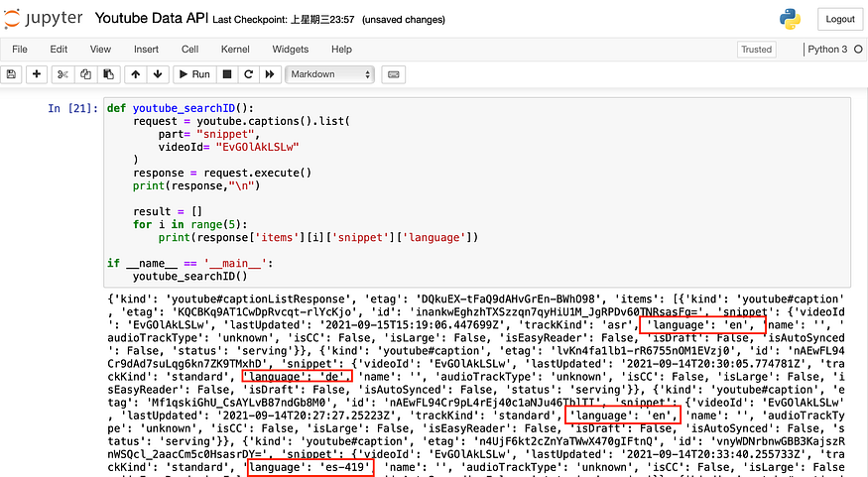Click the kernel idle indicator circle
Viewport: 868px width, 477px height.
point(858,50)
